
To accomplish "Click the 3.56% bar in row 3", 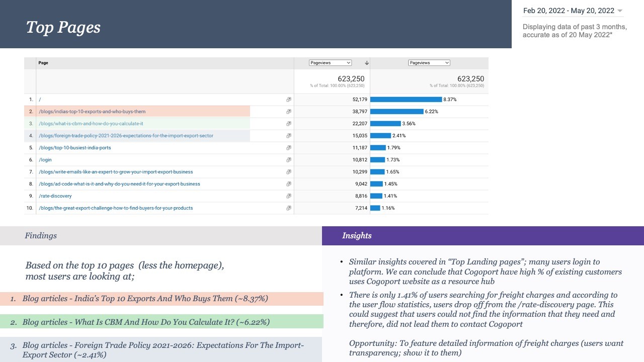I will pos(385,124).
